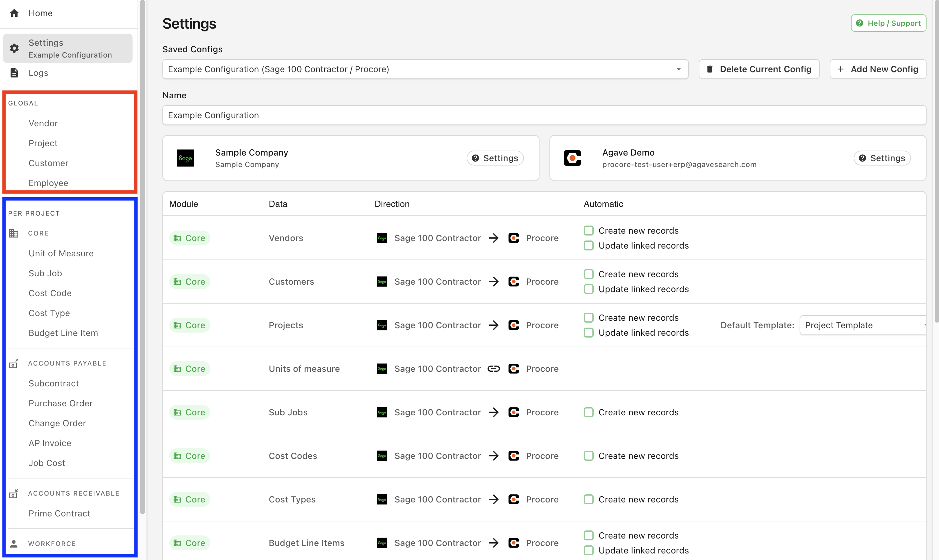Tick Update linked records for Projects
Viewport: 939px width, 560px height.
coord(589,333)
